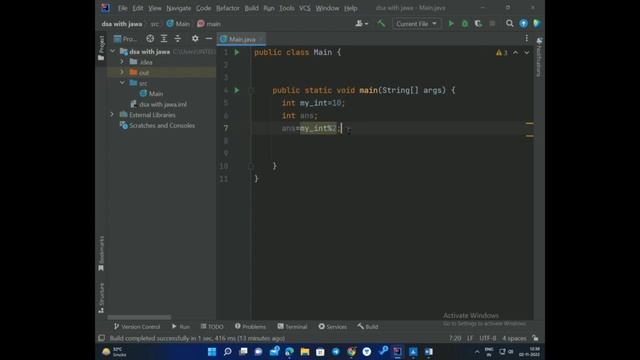Switch to Main.java editor tab

pos(242,39)
